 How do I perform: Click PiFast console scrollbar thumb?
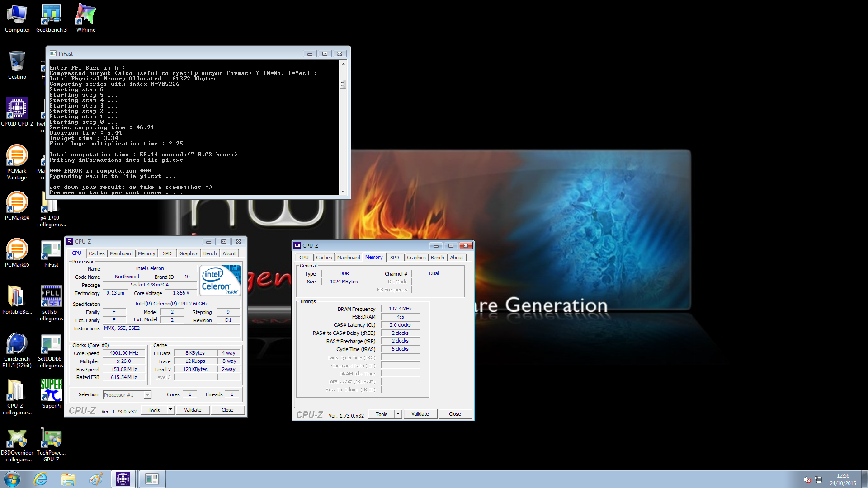coord(343,84)
